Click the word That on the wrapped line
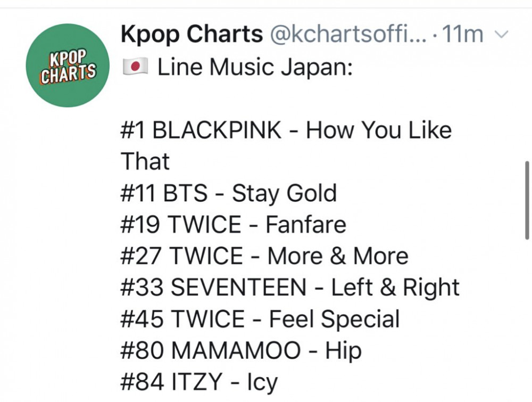 point(145,162)
